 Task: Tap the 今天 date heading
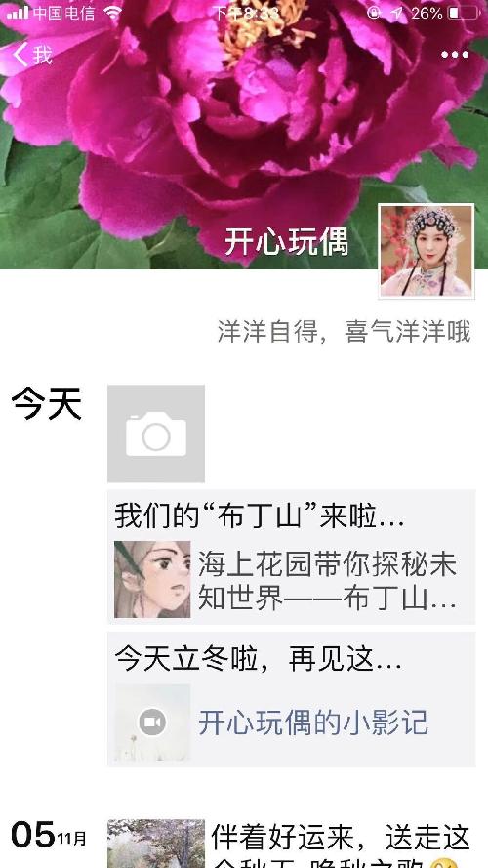[47, 403]
